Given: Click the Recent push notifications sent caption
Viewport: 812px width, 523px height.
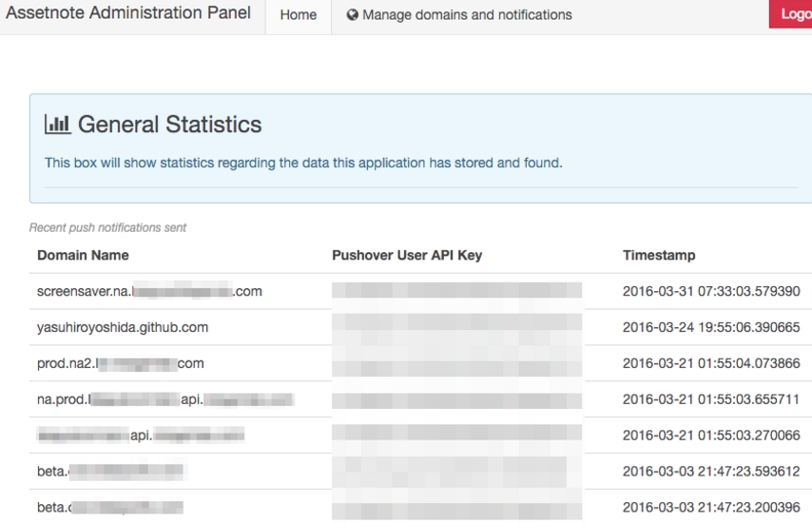Looking at the screenshot, I should coord(107,227).
